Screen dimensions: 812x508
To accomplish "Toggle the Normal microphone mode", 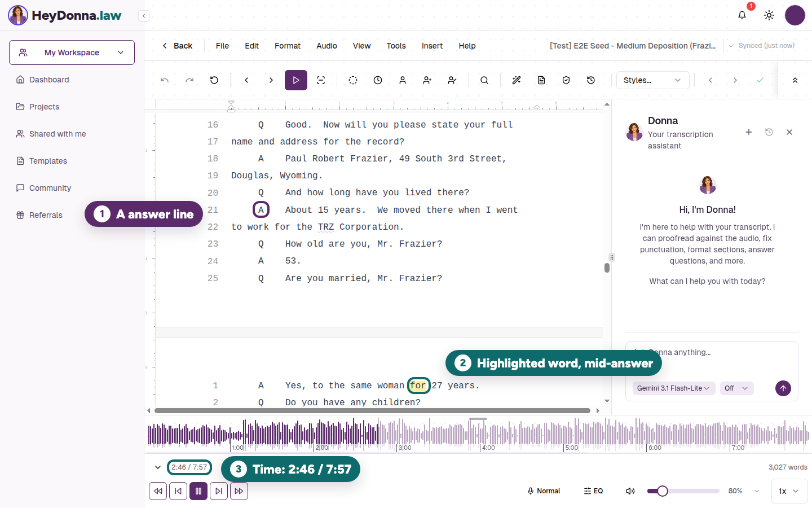I will coord(544,491).
